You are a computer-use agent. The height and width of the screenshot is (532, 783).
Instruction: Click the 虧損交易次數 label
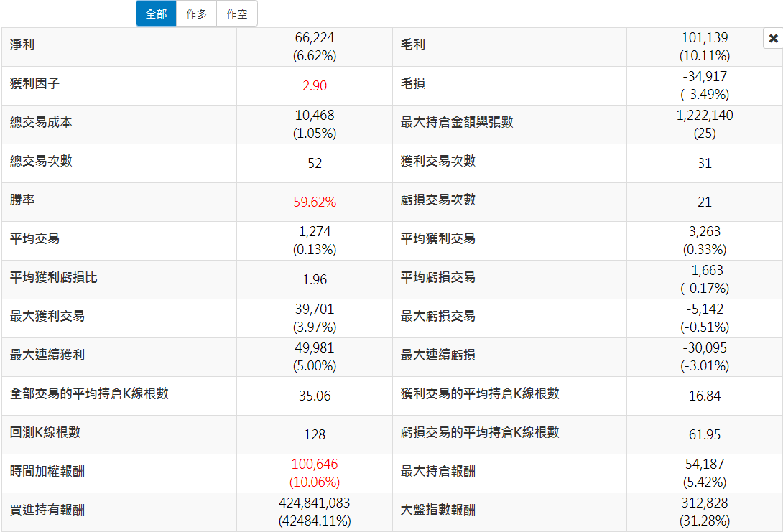coord(437,200)
